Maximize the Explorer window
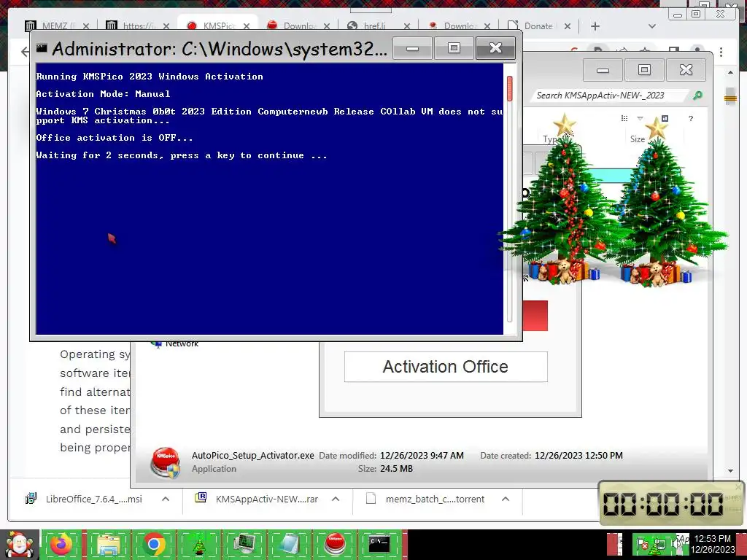The width and height of the screenshot is (747, 560). click(x=644, y=70)
